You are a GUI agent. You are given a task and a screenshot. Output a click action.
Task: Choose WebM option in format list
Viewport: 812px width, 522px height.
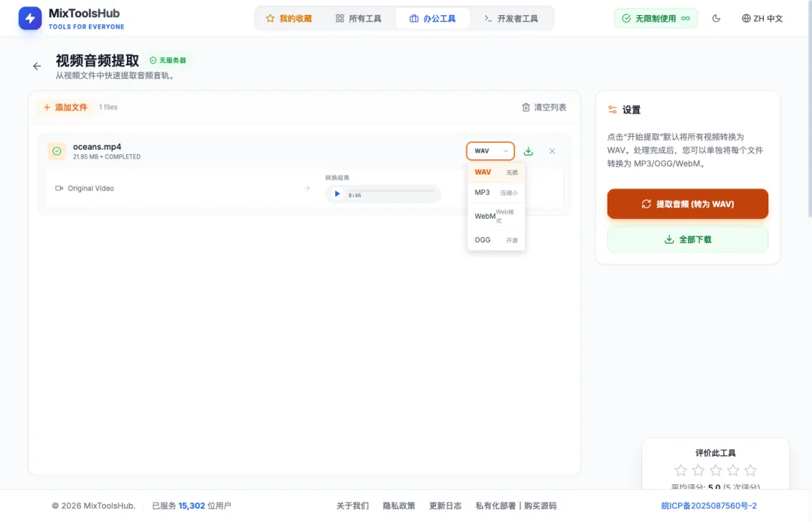(496, 216)
